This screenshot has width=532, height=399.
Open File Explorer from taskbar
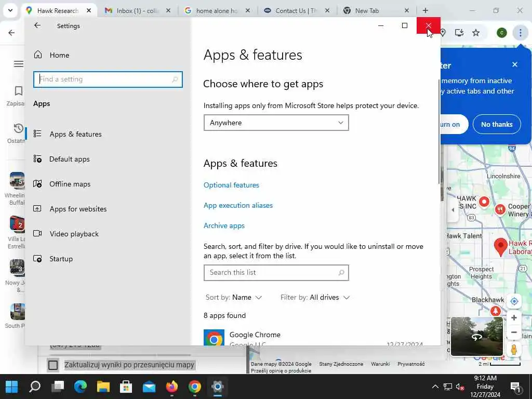tap(103, 387)
